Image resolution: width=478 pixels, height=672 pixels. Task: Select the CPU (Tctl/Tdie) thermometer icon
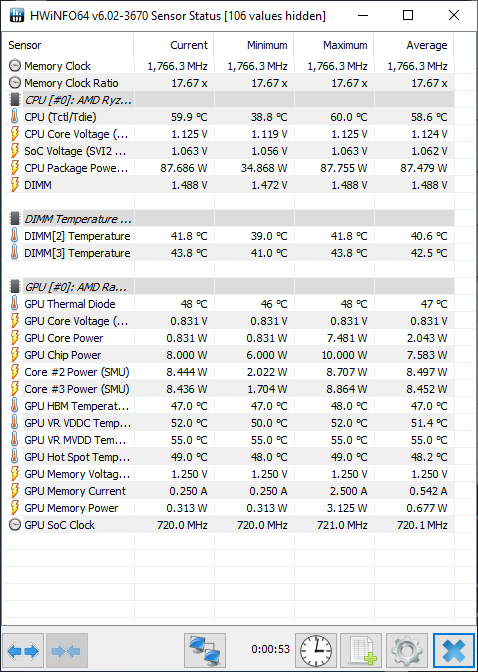click(x=15, y=117)
